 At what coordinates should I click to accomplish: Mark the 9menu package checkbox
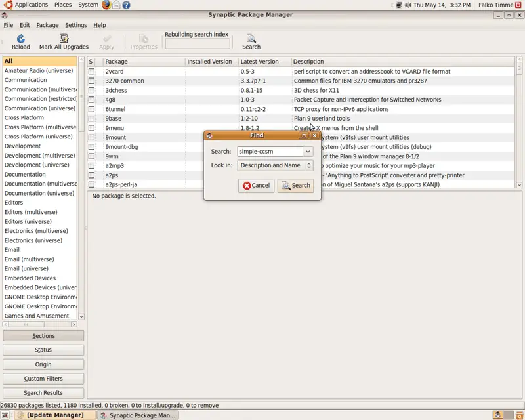[x=91, y=128]
